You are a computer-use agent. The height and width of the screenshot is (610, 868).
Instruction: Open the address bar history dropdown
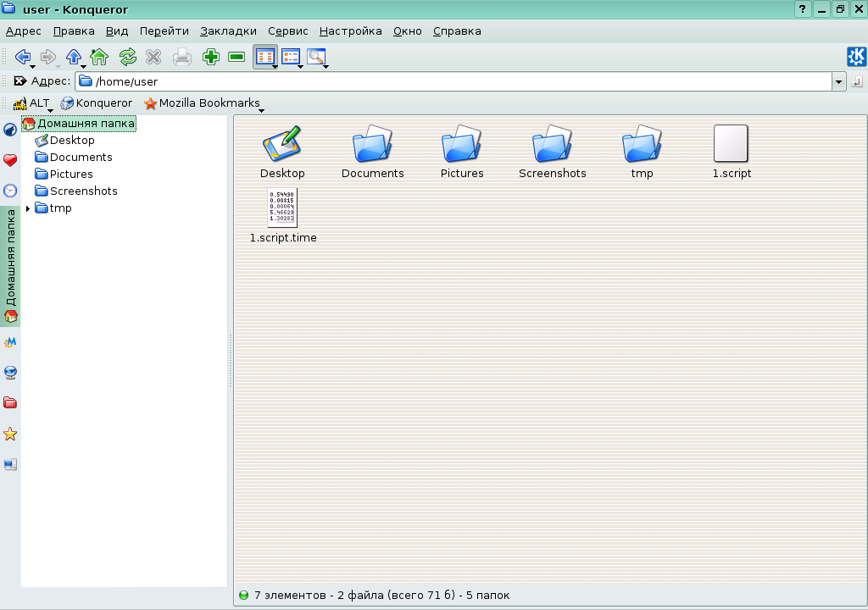click(x=839, y=81)
